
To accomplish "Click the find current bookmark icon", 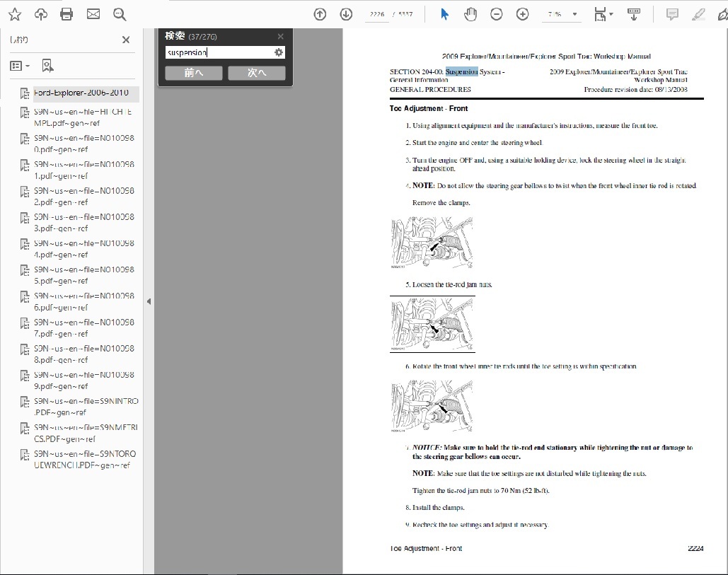I will [x=47, y=66].
